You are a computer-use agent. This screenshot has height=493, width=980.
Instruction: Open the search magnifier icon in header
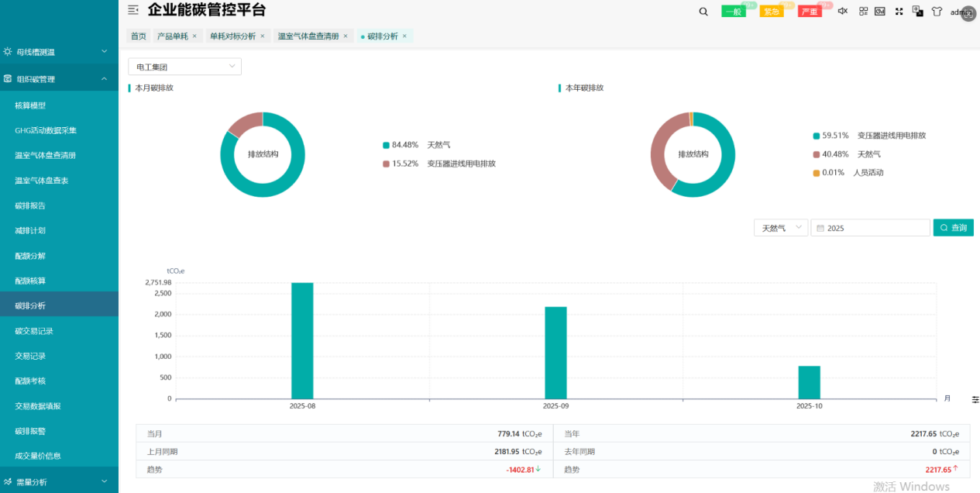pos(703,12)
